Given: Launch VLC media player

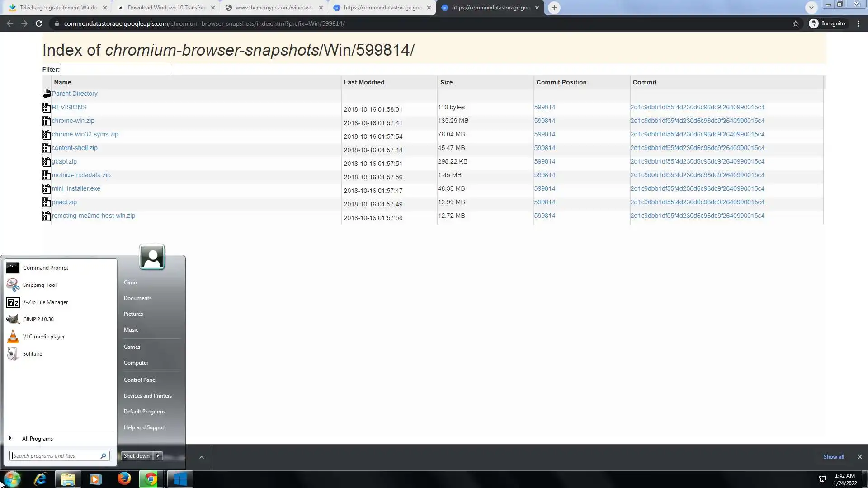Looking at the screenshot, I should pos(43,337).
